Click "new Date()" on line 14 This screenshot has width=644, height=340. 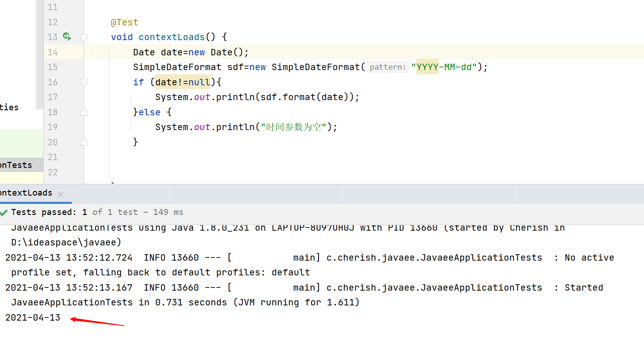point(216,52)
